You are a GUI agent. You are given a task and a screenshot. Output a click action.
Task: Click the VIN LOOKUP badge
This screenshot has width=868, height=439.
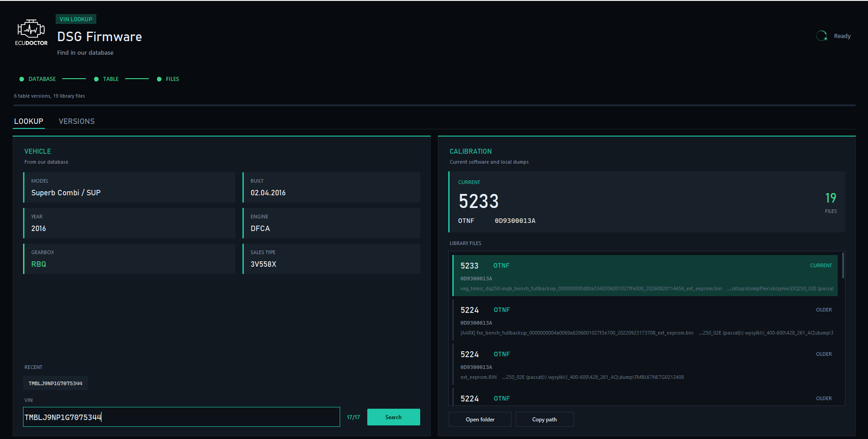pyautogui.click(x=76, y=19)
